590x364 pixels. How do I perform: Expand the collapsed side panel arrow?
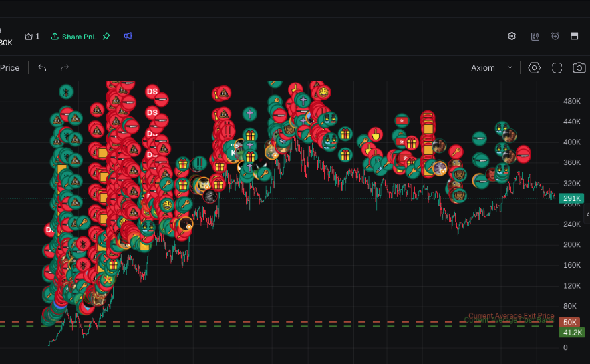click(587, 214)
